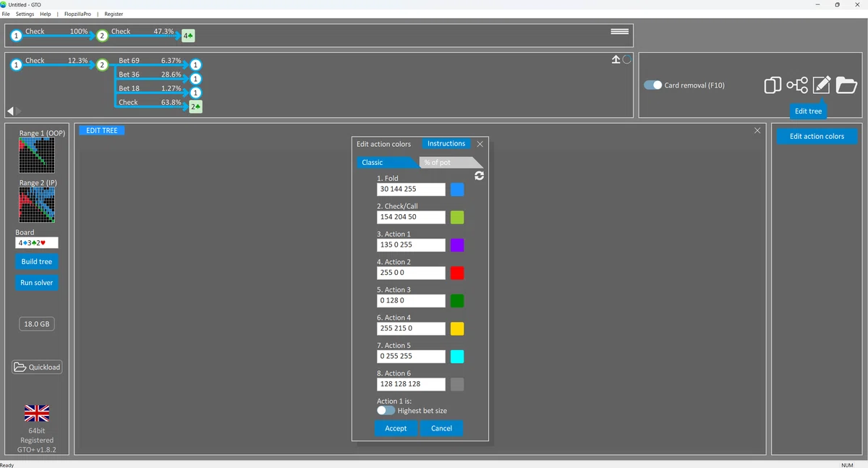Open the File menu
The width and height of the screenshot is (868, 468).
click(x=6, y=14)
